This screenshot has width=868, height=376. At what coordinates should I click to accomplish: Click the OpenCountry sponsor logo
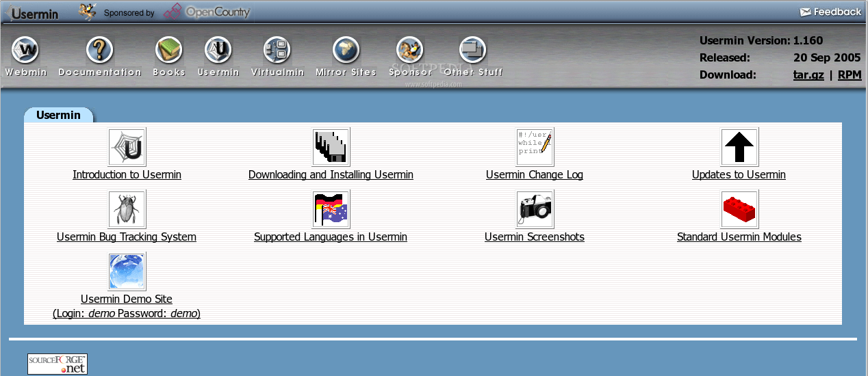pyautogui.click(x=207, y=12)
